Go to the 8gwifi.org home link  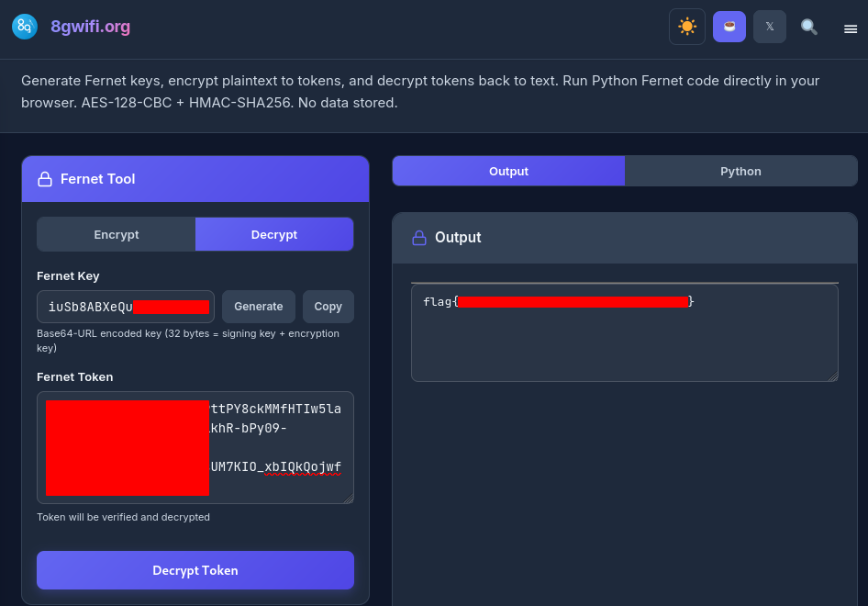pyautogui.click(x=90, y=27)
